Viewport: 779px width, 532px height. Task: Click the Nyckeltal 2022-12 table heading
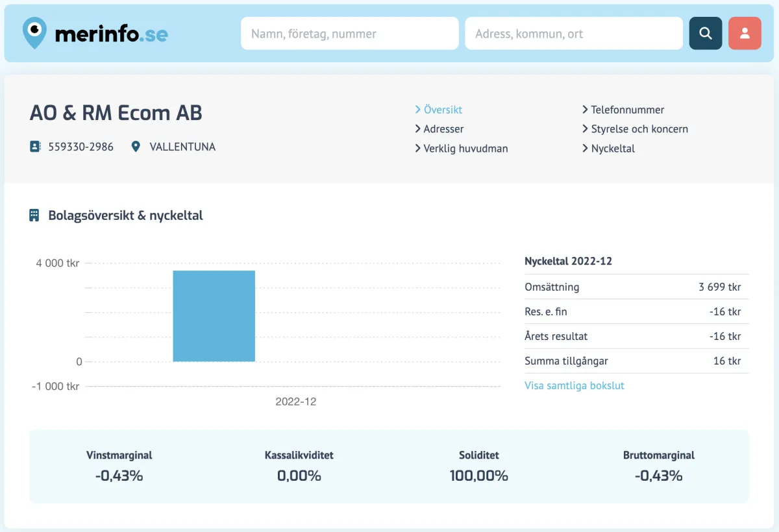tap(568, 261)
